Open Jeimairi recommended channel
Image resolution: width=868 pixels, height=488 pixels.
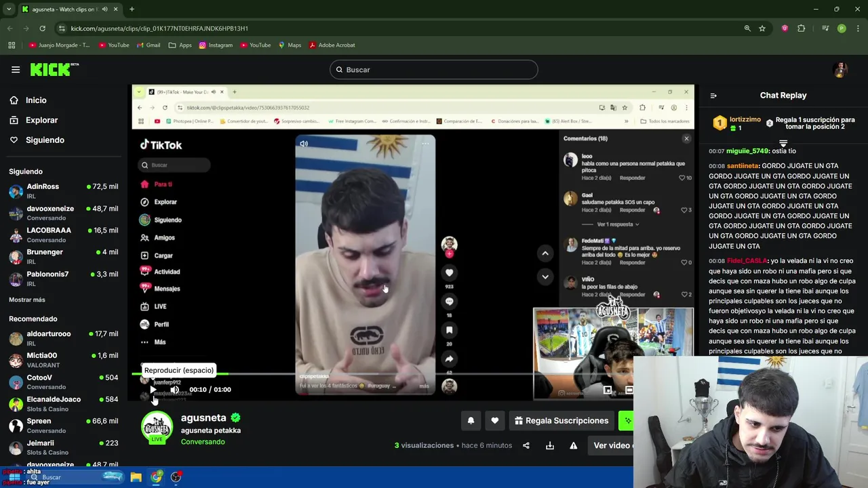[x=63, y=447]
